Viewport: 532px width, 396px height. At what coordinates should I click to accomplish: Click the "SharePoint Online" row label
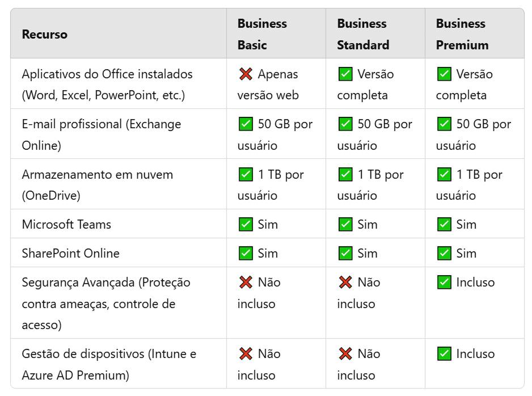[70, 253]
